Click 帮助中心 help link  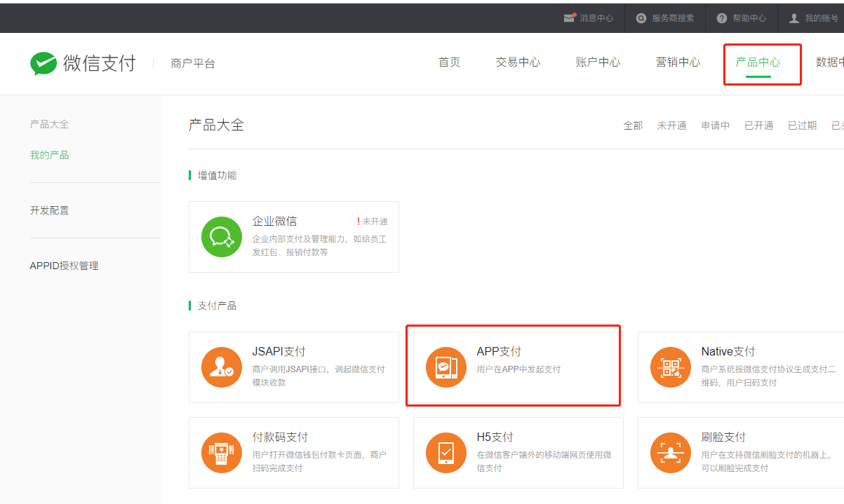pyautogui.click(x=742, y=18)
